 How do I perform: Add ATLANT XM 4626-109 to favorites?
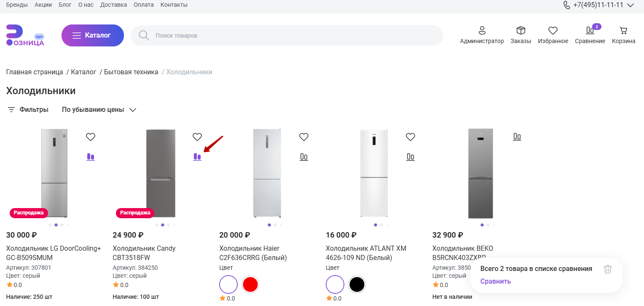click(411, 137)
